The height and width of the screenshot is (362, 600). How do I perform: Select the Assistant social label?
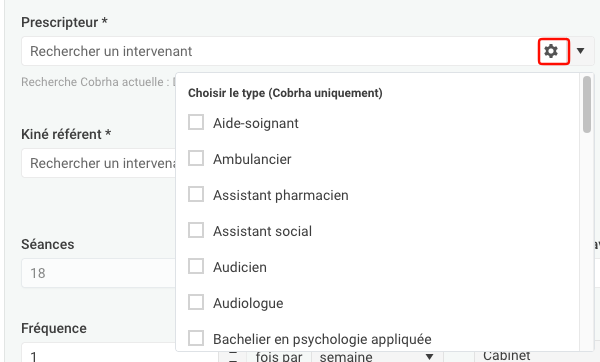[x=262, y=231]
